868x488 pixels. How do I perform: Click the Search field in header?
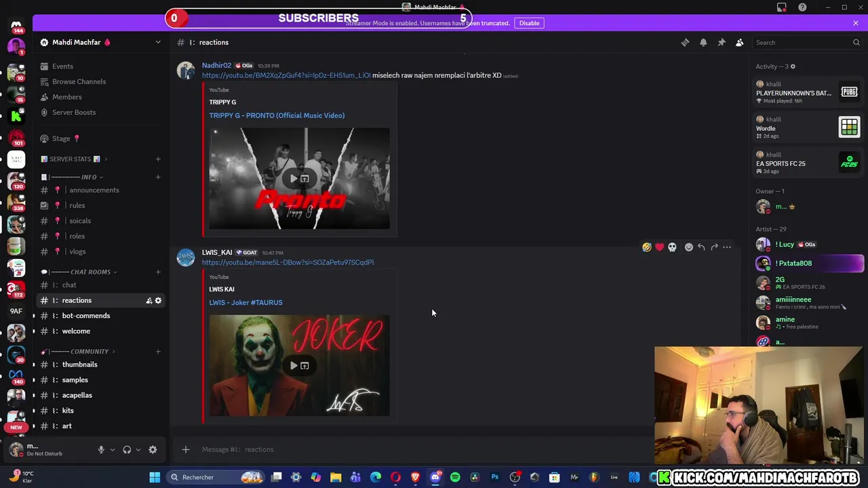point(807,42)
